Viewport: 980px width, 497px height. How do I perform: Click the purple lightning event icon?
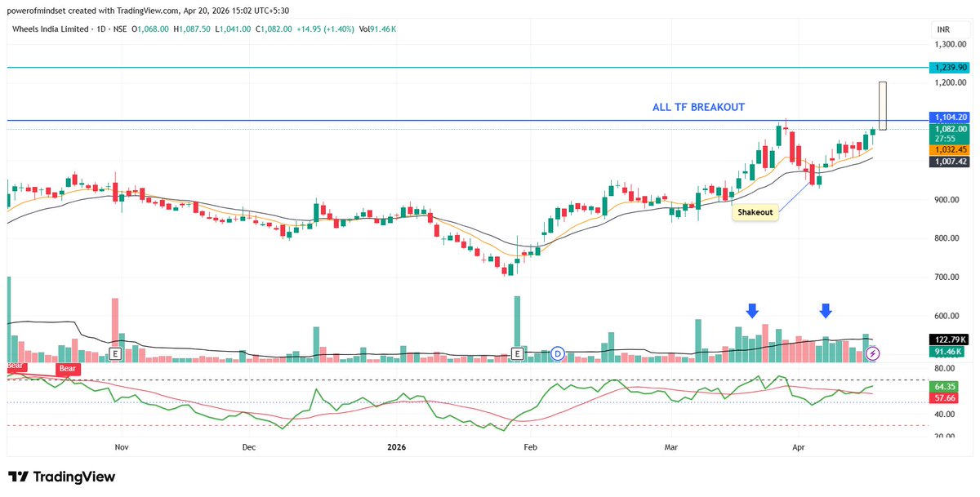873,353
